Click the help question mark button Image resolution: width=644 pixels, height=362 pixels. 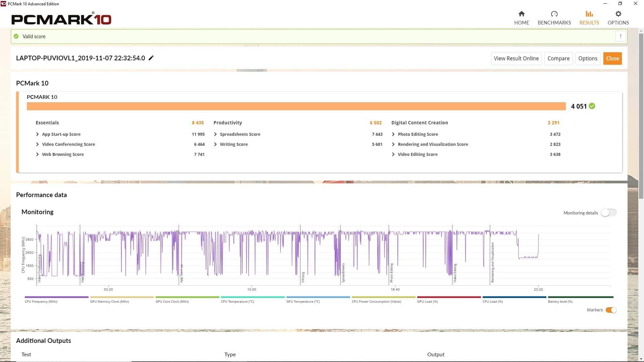coord(621,36)
